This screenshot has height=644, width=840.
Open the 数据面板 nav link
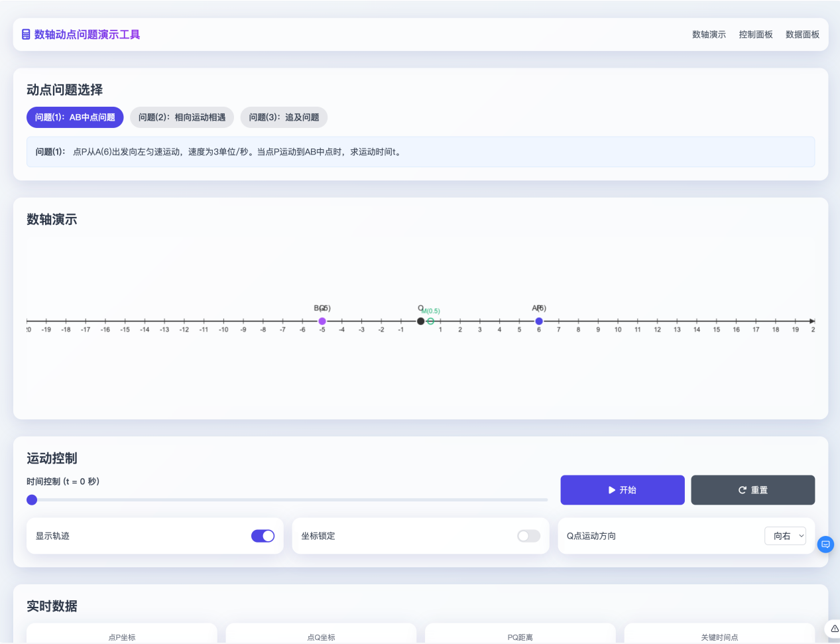[802, 34]
